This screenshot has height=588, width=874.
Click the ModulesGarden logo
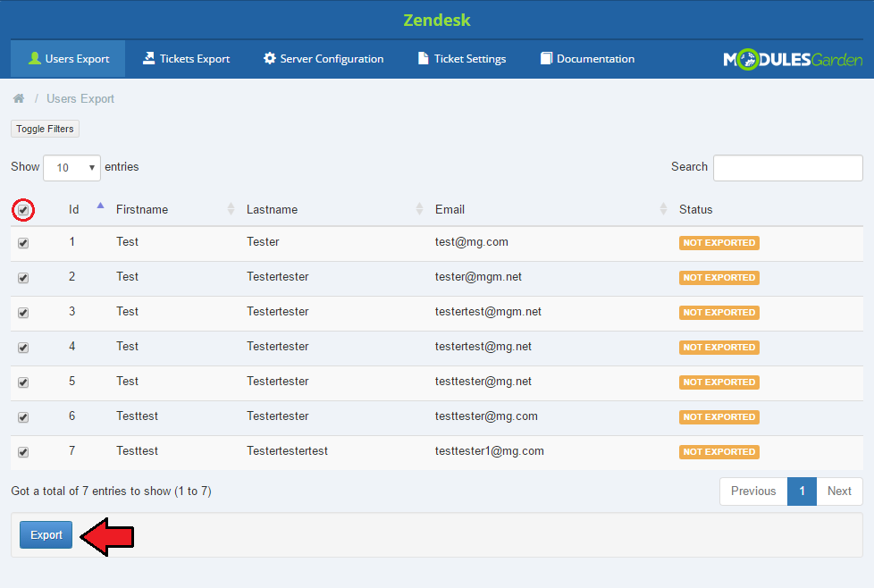coord(793,59)
